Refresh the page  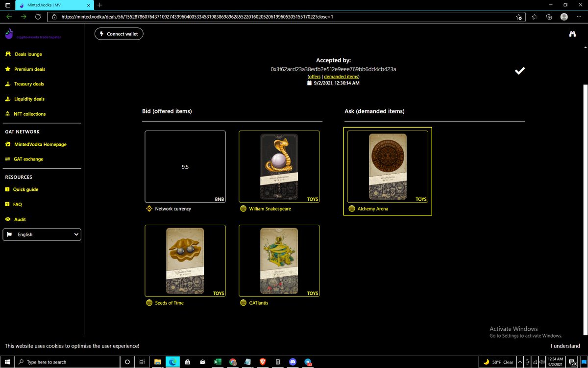tap(38, 17)
